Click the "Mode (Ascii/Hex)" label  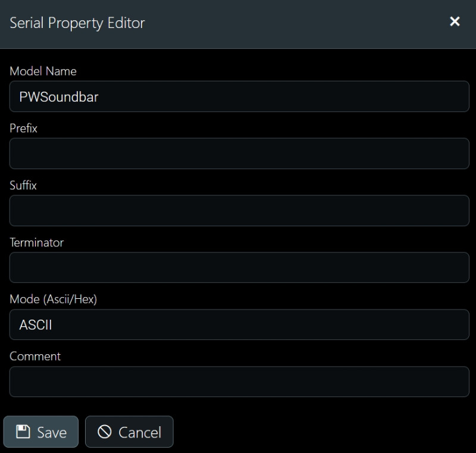coord(54,299)
